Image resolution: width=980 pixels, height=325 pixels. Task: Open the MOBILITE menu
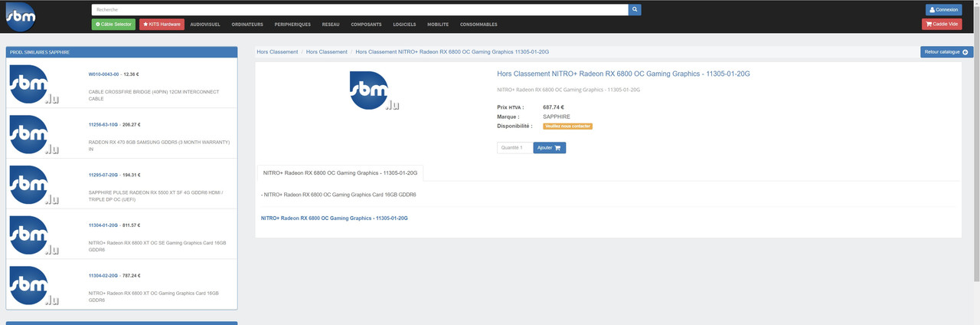coord(438,25)
